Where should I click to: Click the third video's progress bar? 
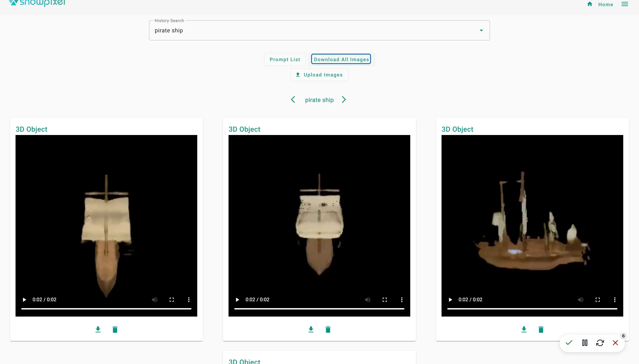(532, 309)
